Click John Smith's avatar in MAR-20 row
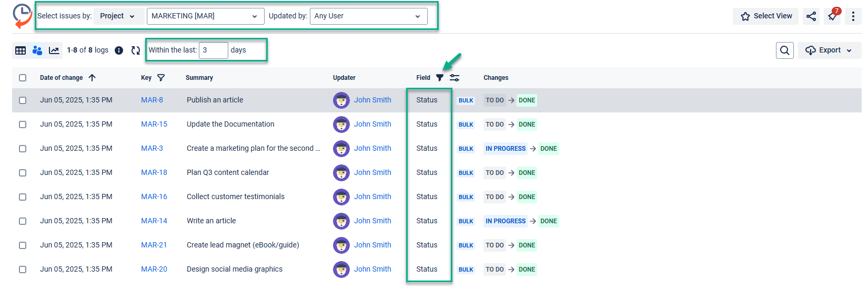The width and height of the screenshot is (868, 290). coord(341,270)
